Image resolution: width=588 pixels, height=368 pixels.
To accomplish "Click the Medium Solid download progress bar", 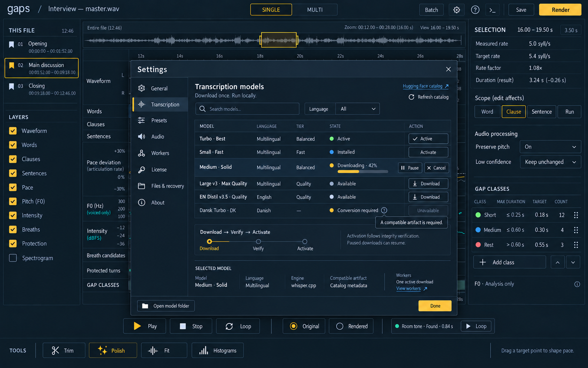I will [x=363, y=171].
